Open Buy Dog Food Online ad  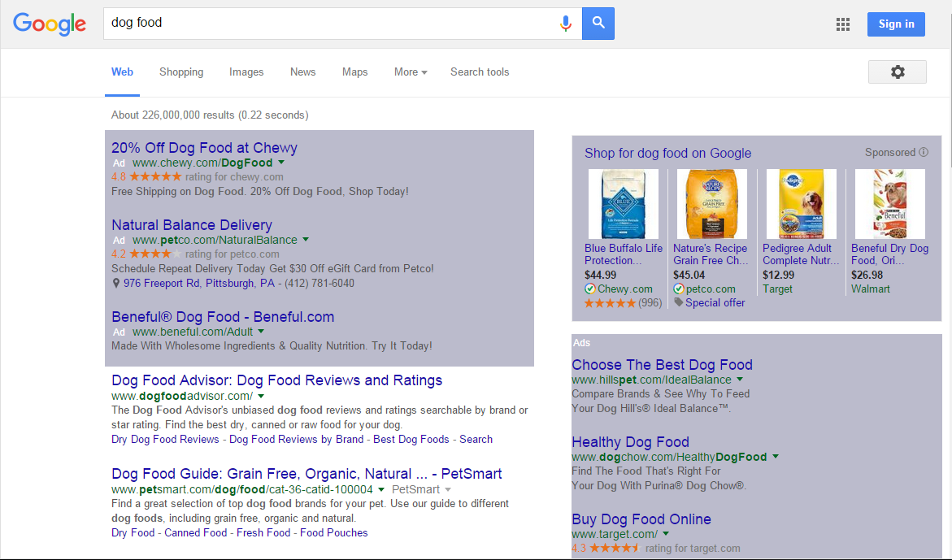(x=641, y=519)
